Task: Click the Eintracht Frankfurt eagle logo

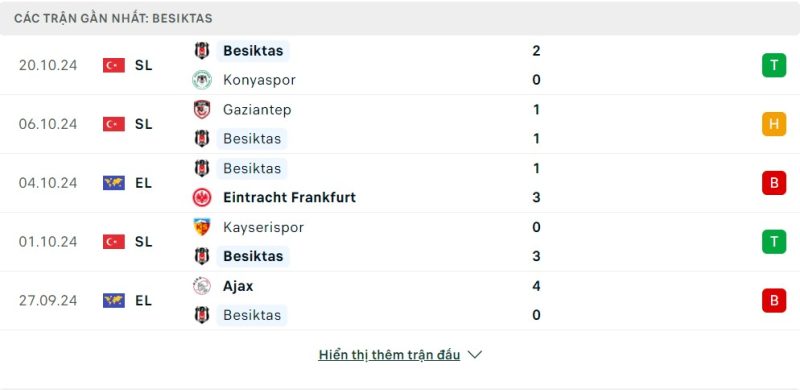Action: coord(202,198)
